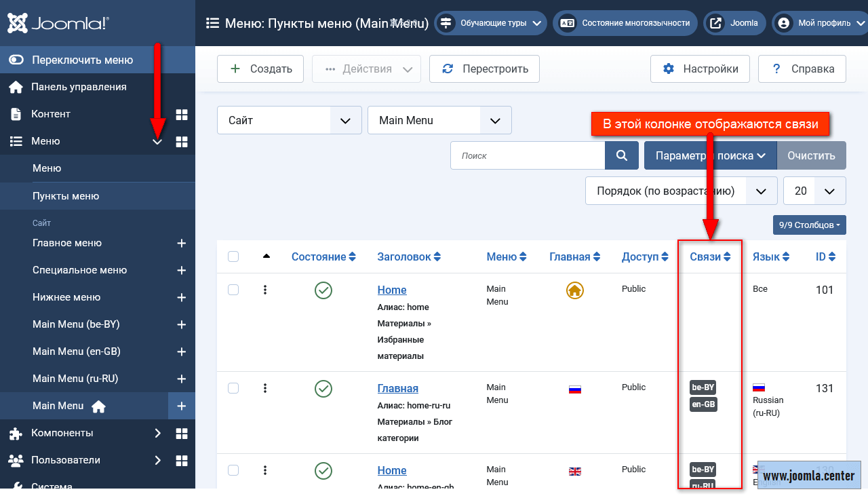
Task: Open the three-dots actions for Главная row
Action: tap(265, 388)
